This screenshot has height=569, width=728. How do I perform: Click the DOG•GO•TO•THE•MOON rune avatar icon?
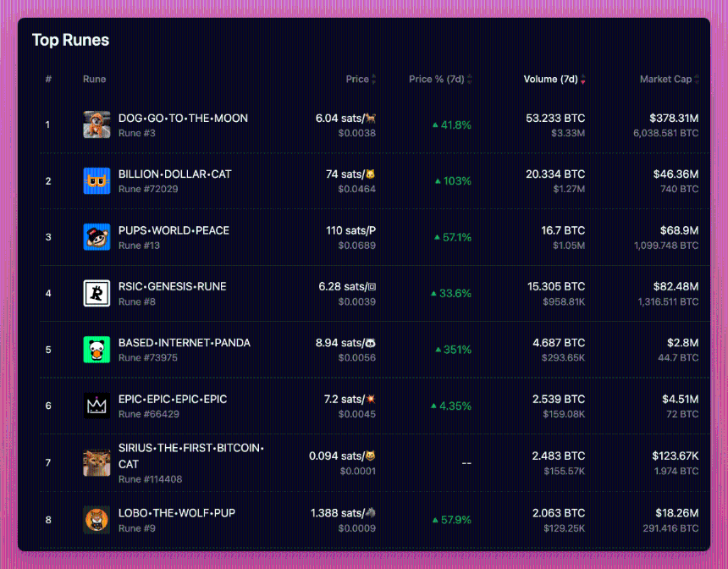point(97,124)
